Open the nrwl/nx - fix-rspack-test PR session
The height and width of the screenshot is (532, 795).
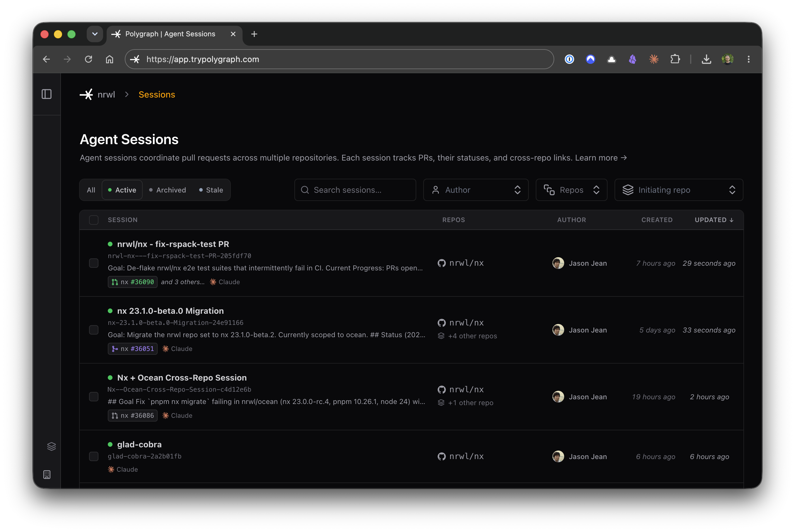point(173,244)
